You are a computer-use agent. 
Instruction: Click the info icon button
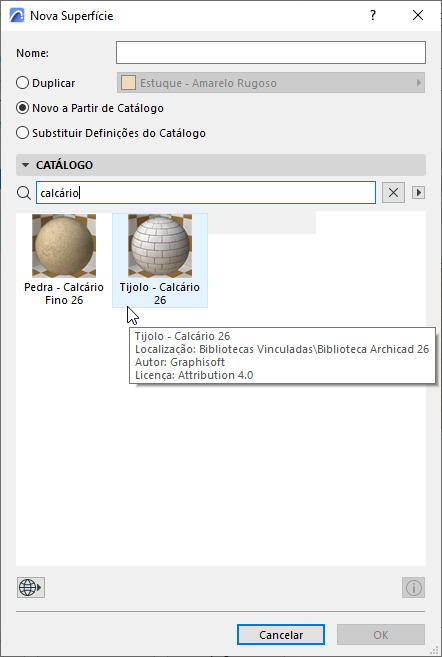(414, 587)
